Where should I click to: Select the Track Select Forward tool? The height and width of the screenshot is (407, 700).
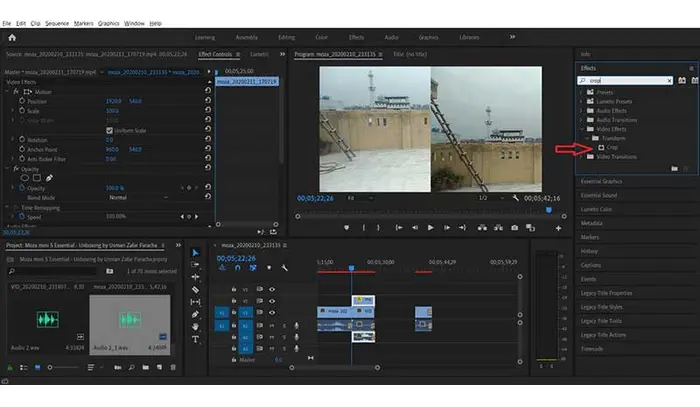coord(195,265)
